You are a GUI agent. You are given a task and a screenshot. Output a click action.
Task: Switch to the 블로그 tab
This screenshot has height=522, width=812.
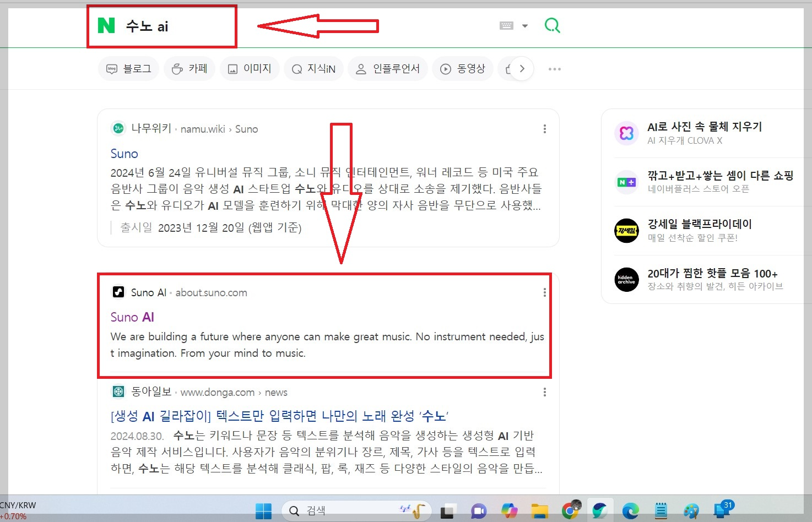pyautogui.click(x=128, y=69)
